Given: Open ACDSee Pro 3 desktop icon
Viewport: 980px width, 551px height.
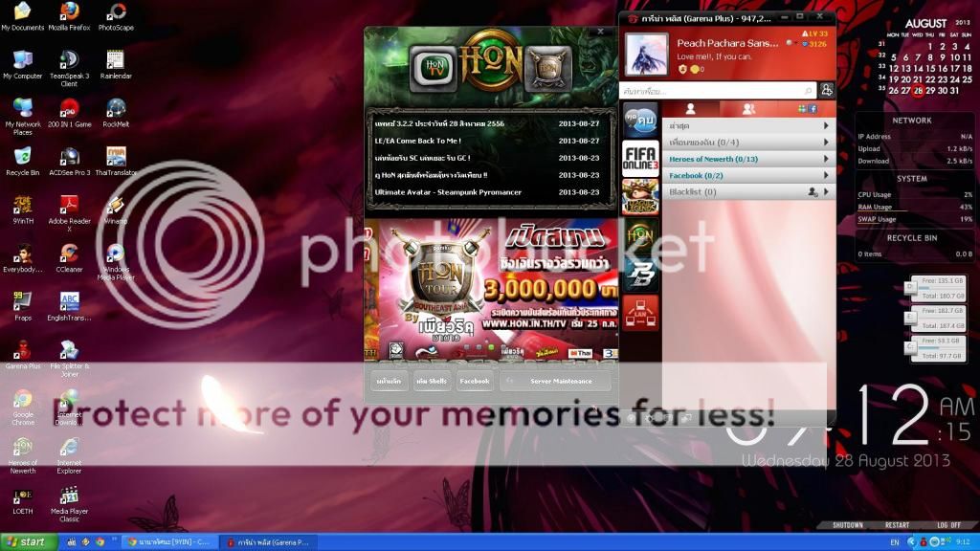Looking at the screenshot, I should pos(69,161).
